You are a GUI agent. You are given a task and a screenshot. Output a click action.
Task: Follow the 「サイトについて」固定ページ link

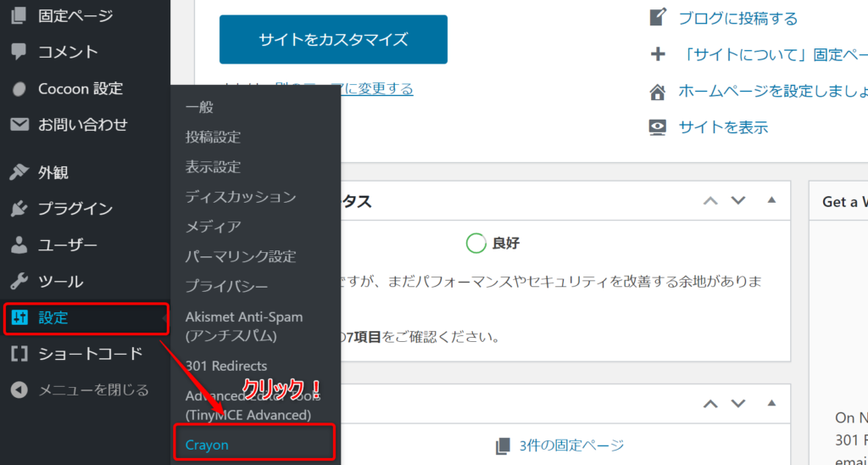coord(773,55)
